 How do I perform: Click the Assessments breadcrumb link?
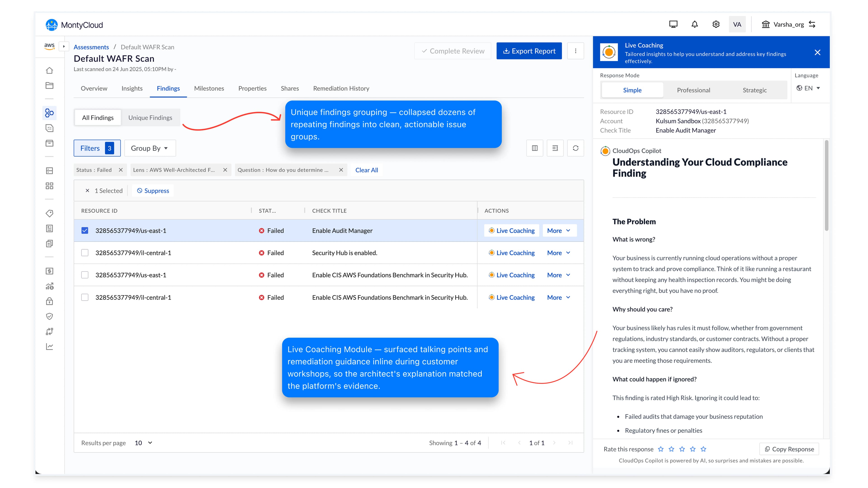pos(91,47)
